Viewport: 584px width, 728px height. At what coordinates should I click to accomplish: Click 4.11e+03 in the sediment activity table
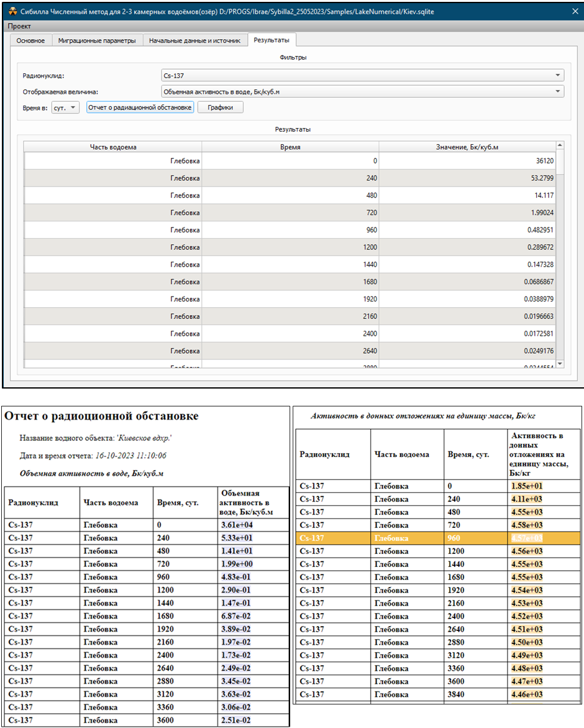pyautogui.click(x=527, y=499)
